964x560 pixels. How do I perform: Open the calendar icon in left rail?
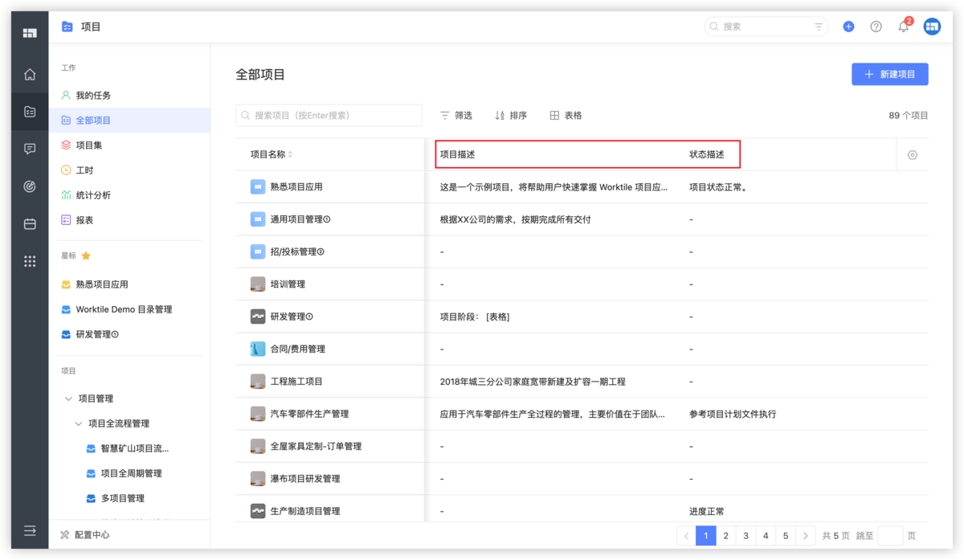tap(30, 224)
